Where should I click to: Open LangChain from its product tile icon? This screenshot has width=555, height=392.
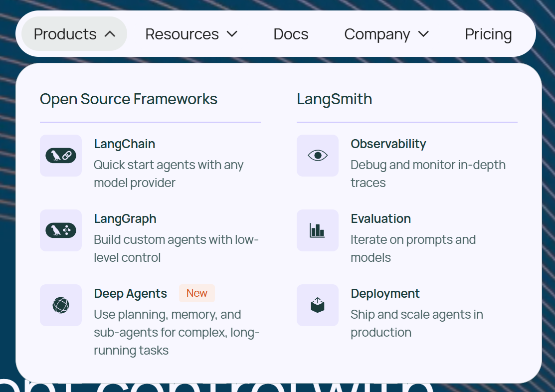point(60,156)
